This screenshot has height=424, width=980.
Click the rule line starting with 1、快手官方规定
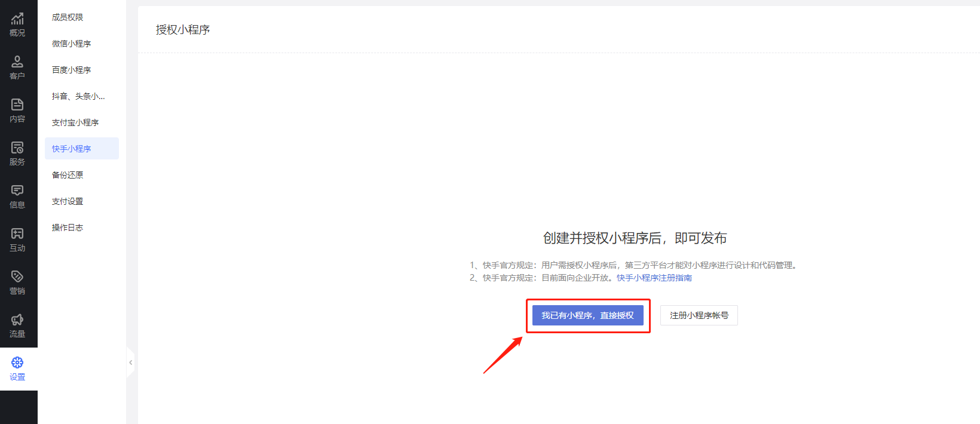pyautogui.click(x=635, y=265)
